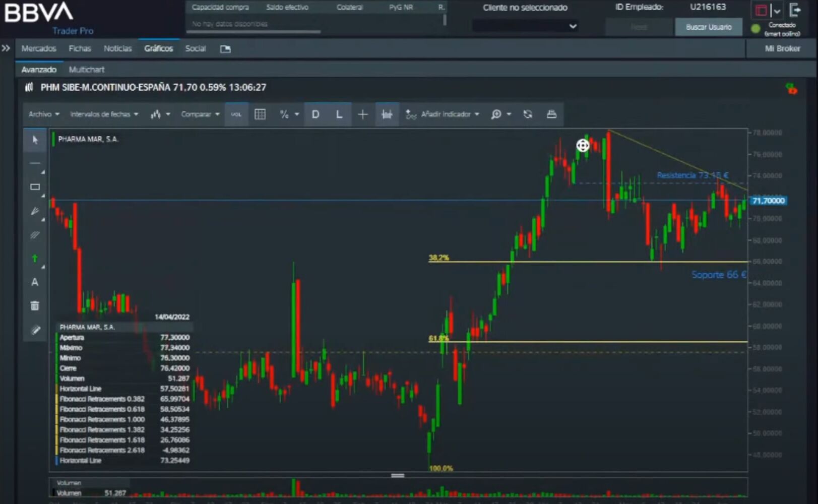
Task: Expand the layout chevron dropdown
Action: (x=777, y=11)
